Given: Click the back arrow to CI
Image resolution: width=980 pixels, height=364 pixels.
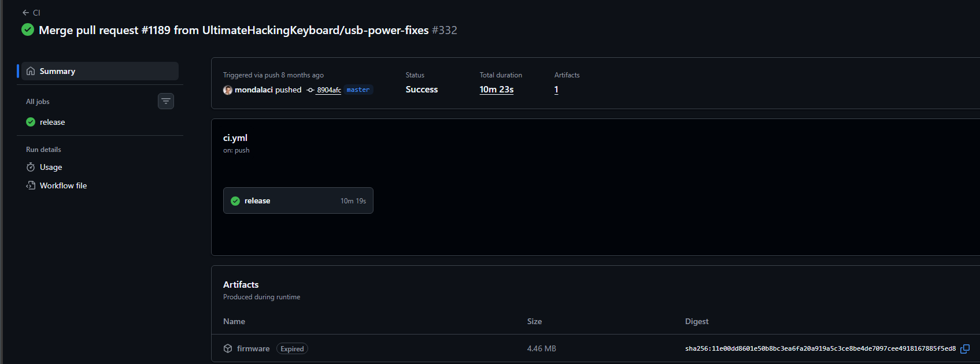Looking at the screenshot, I should [26, 13].
